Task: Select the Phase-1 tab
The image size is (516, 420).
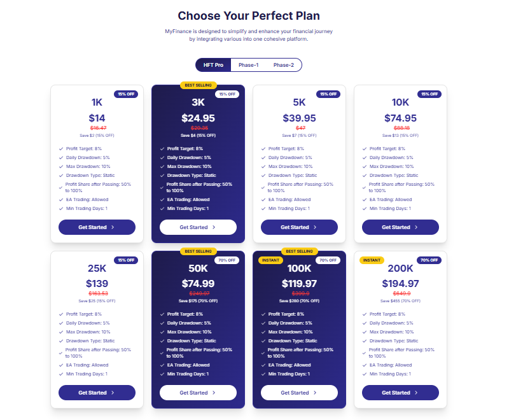Action: pyautogui.click(x=249, y=65)
